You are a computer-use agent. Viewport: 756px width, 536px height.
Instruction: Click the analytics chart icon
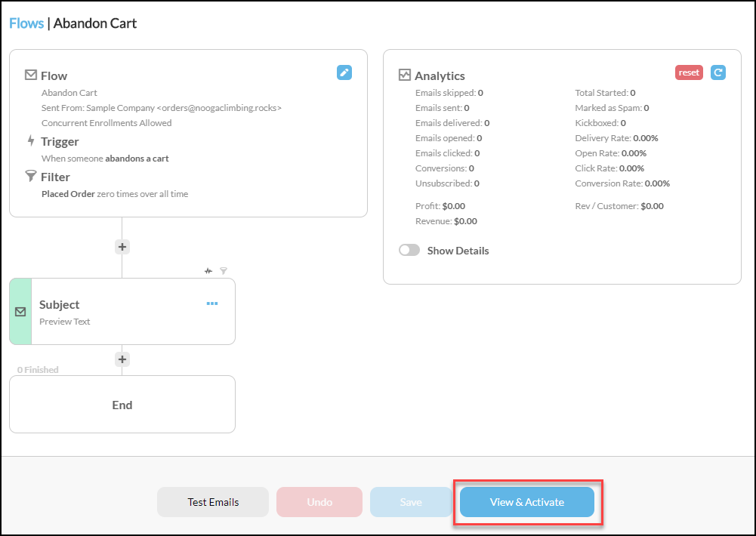coord(405,75)
